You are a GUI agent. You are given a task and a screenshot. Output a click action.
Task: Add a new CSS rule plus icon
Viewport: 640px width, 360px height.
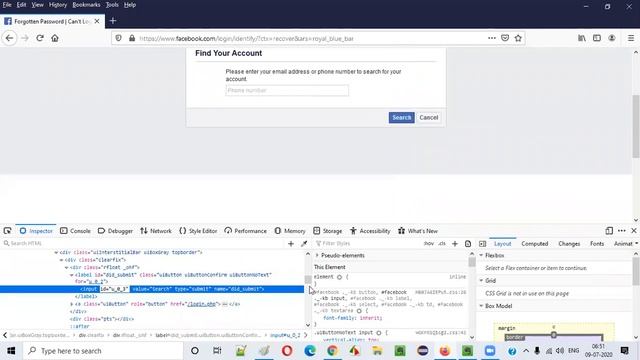(x=455, y=244)
